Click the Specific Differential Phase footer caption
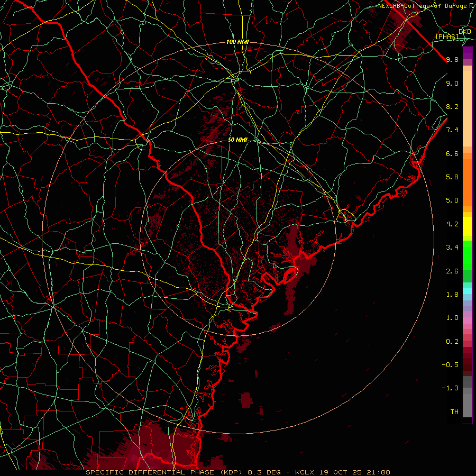This screenshot has width=476, height=476. point(238,472)
